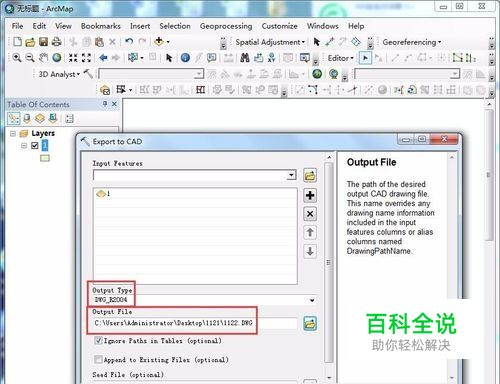Collapse the Layers tree node
Image resolution: width=500 pixels, height=384 pixels.
[13, 134]
